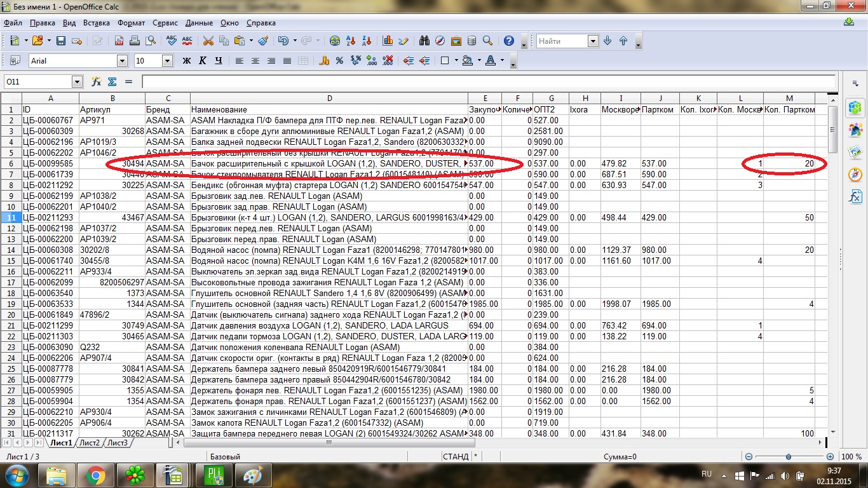Open the paste options dropdown arrow
The width and height of the screenshot is (868, 488).
[251, 41]
